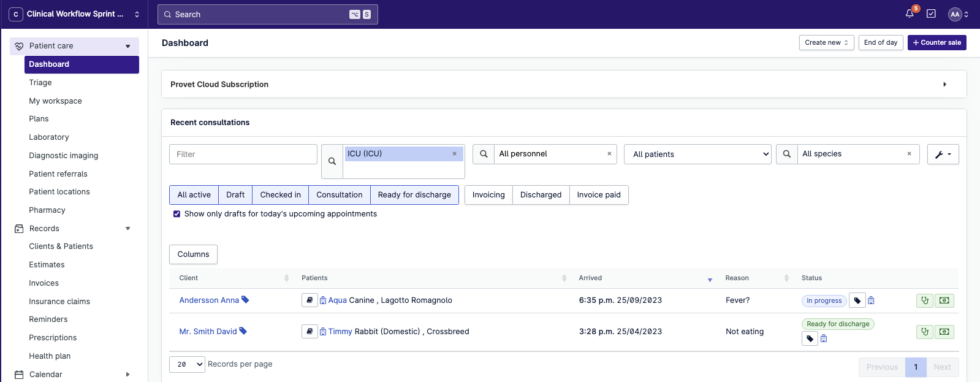The width and height of the screenshot is (980, 382).
Task: Click the magnifier icon beside ICU department filter
Action: click(332, 161)
